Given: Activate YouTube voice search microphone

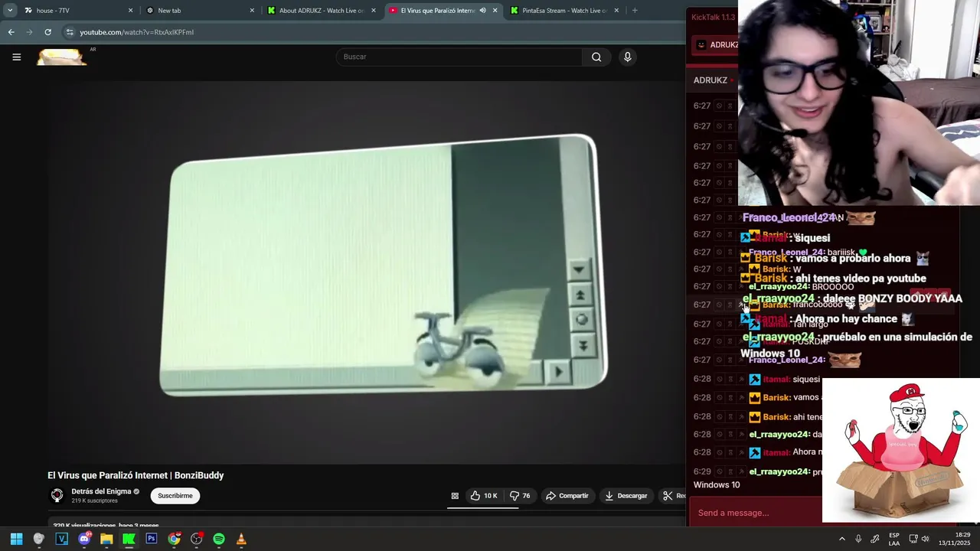Looking at the screenshot, I should click(x=628, y=57).
